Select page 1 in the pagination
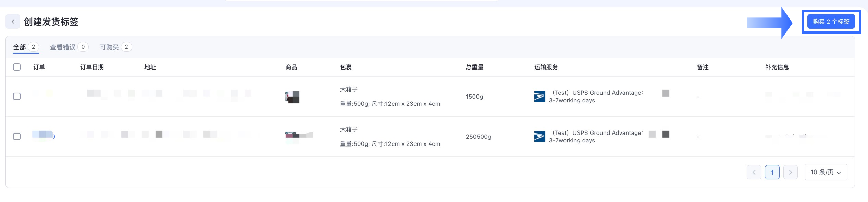The height and width of the screenshot is (202, 868). tap(772, 172)
